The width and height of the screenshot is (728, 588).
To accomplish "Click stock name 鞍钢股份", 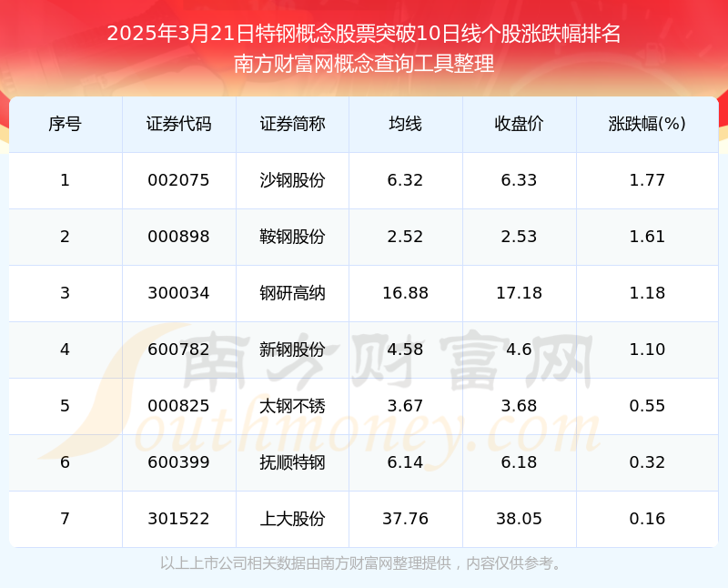I will [x=292, y=237].
